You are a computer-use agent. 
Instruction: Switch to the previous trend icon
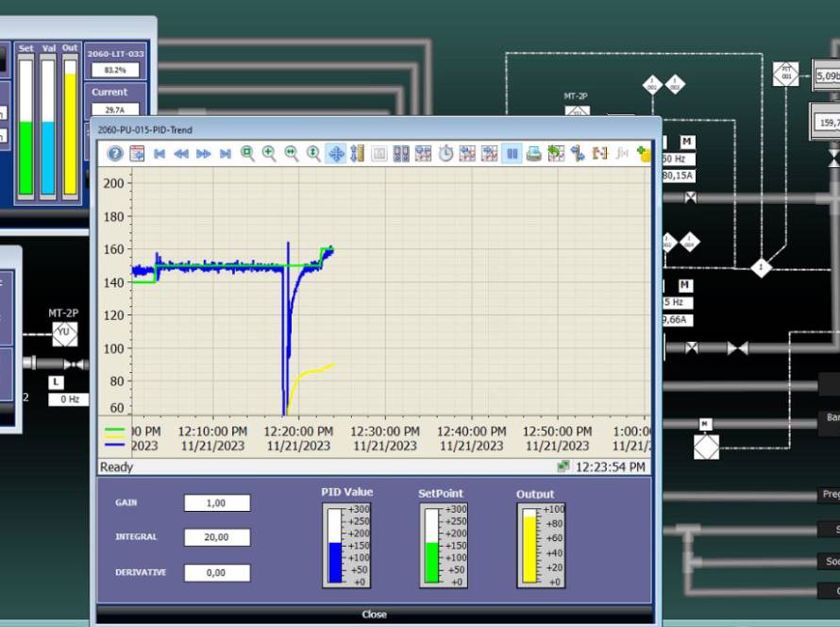[467, 154]
